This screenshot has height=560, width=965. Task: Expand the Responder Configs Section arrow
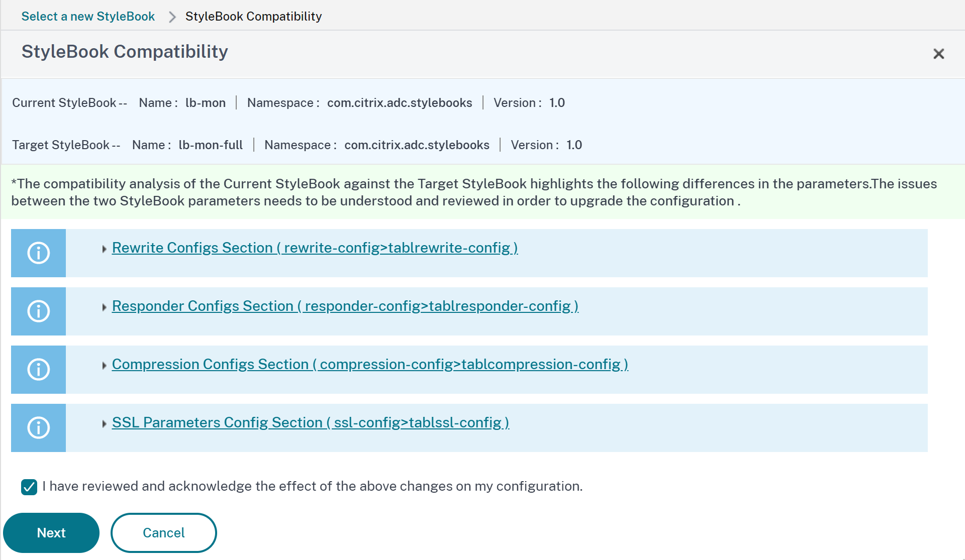[x=104, y=307]
